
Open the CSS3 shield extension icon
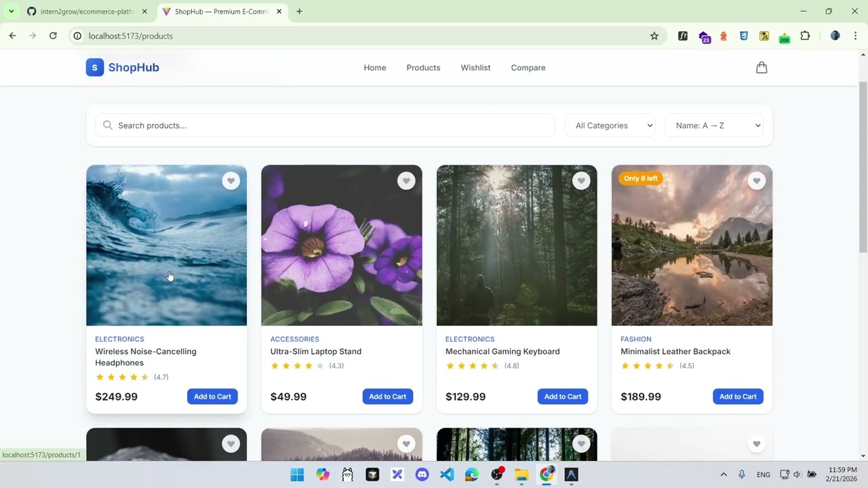point(744,36)
